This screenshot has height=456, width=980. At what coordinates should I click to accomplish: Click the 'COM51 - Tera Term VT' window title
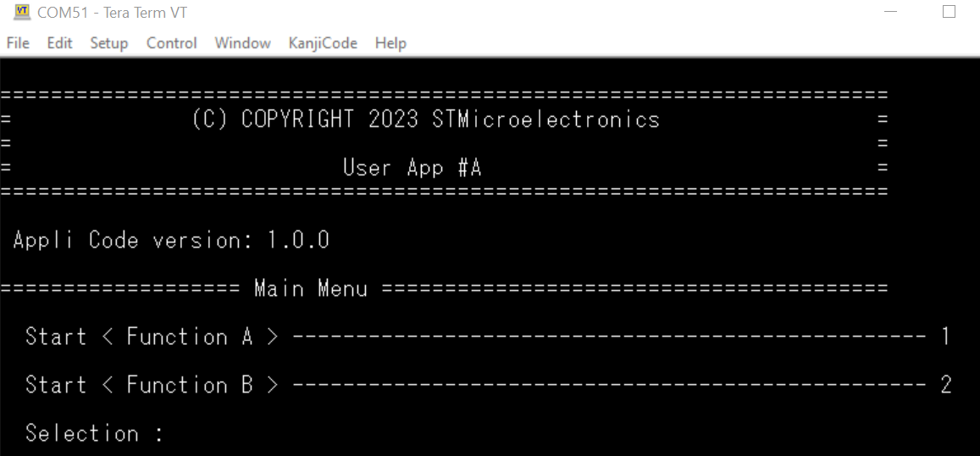113,13
